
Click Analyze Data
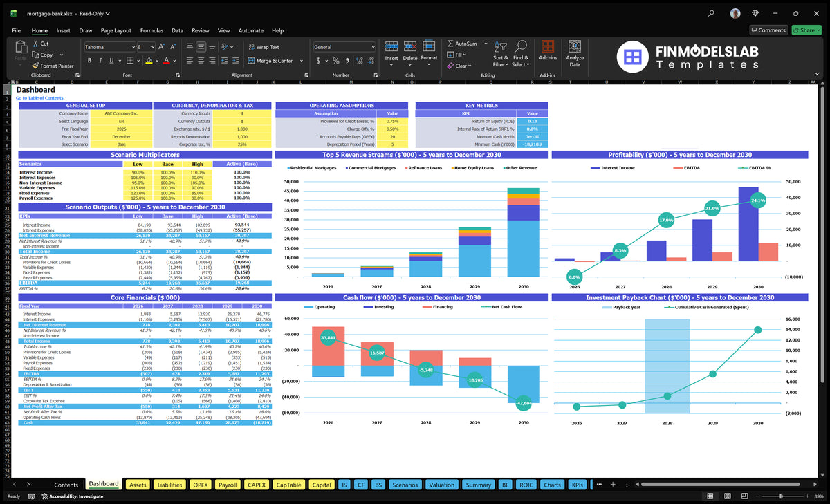575,53
